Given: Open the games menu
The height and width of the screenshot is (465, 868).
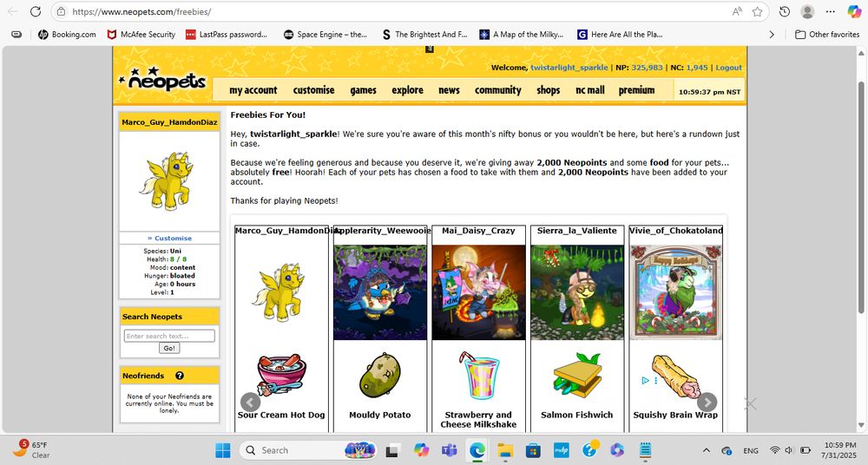Looking at the screenshot, I should [363, 90].
